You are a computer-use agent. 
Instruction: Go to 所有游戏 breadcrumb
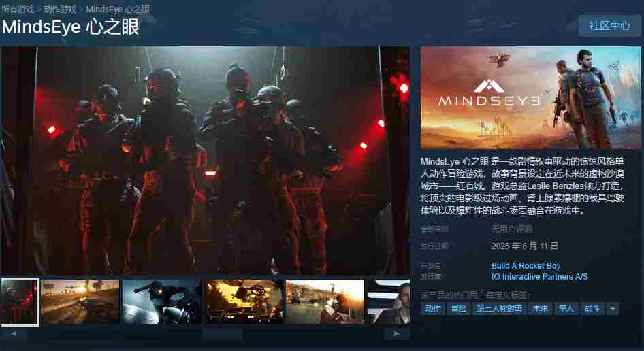coord(18,9)
